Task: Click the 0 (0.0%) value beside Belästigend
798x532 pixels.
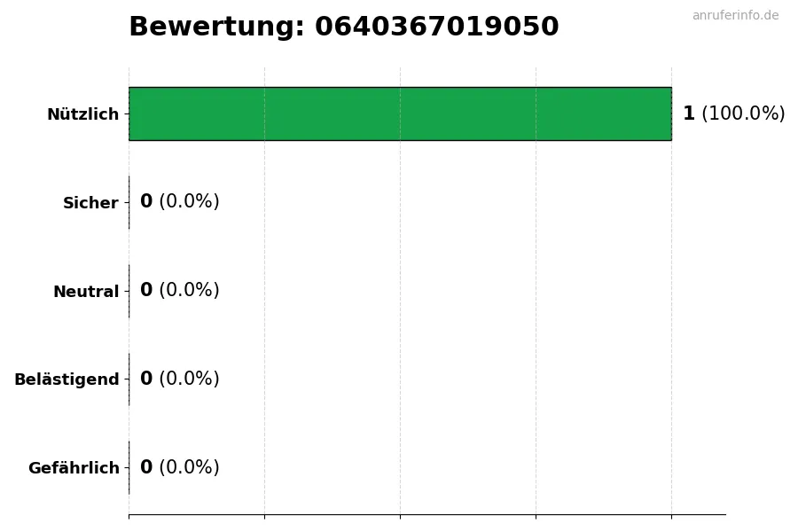Action: tap(179, 379)
